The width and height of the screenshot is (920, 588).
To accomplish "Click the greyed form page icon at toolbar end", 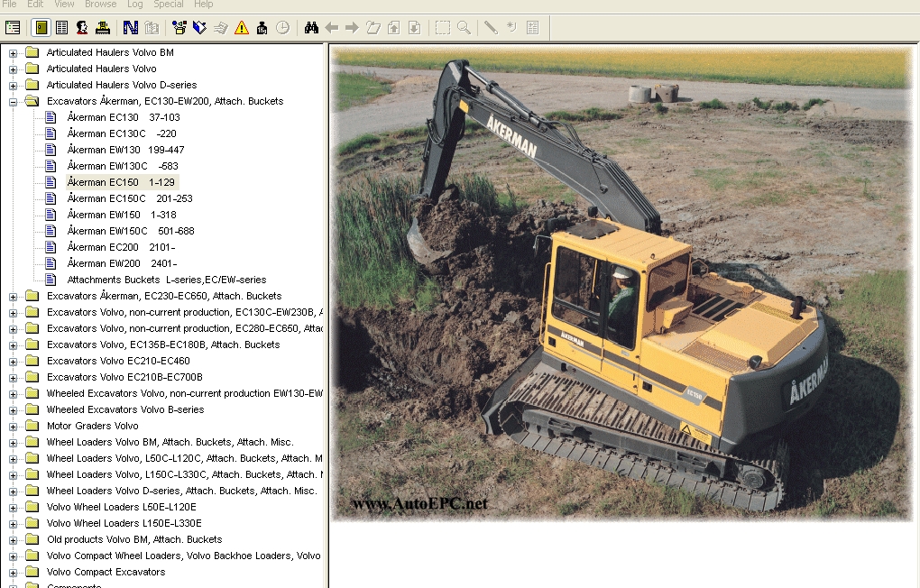I will point(533,28).
